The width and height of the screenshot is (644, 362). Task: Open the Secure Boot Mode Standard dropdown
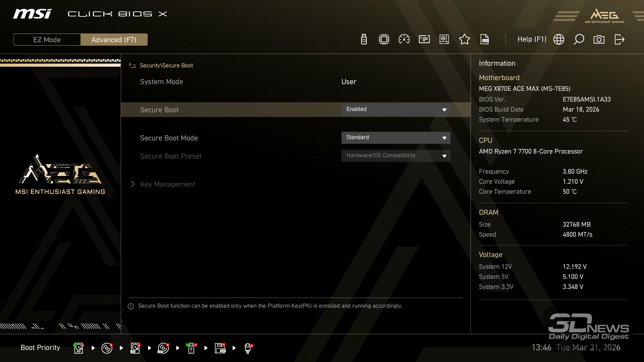click(395, 138)
